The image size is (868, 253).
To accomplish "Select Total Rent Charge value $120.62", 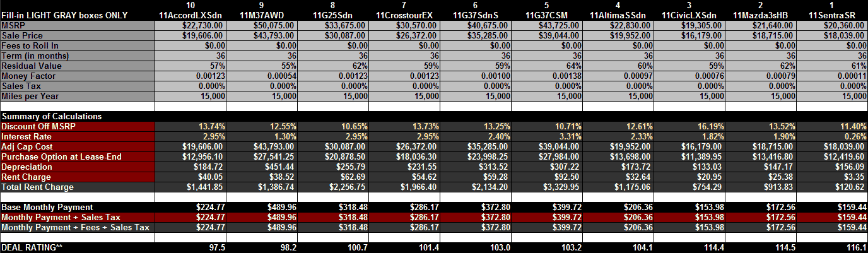I will pos(833,187).
